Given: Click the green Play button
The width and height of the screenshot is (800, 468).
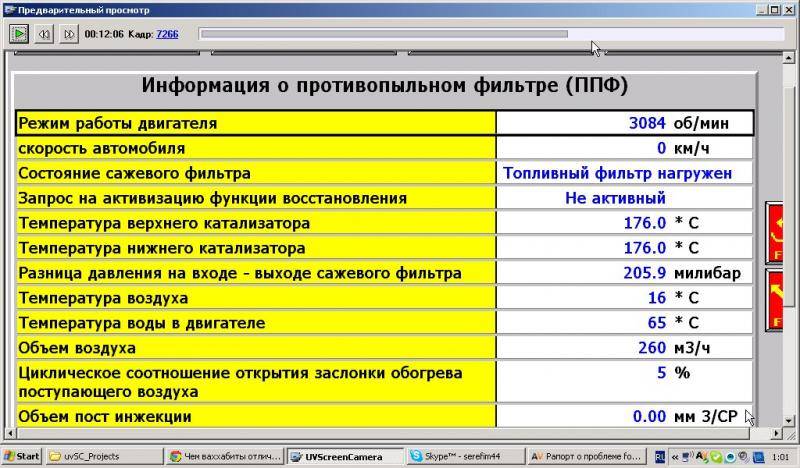Looking at the screenshot, I should click(x=19, y=34).
